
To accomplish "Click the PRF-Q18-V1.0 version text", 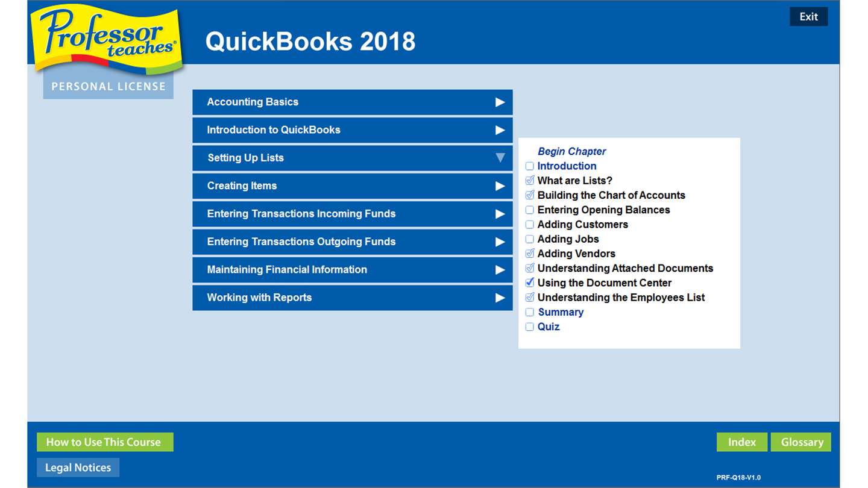I will (738, 478).
